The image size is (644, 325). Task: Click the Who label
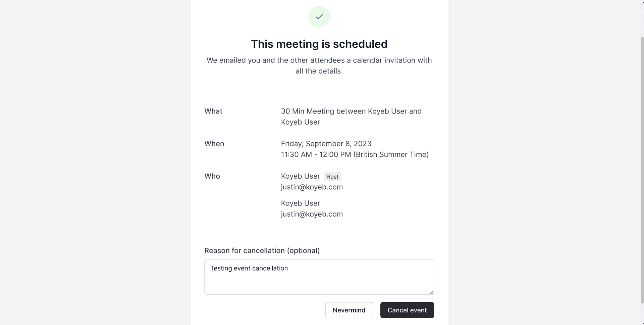[x=212, y=176]
